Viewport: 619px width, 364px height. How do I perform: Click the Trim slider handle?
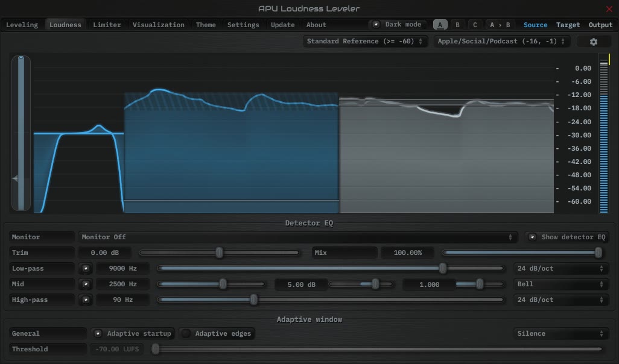220,253
